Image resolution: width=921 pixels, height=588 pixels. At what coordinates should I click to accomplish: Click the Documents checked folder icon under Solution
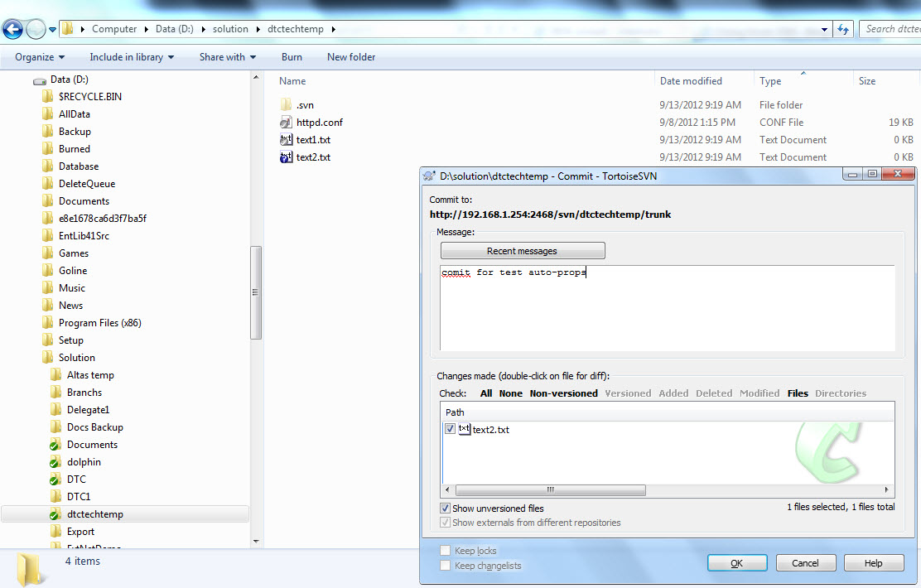click(55, 445)
